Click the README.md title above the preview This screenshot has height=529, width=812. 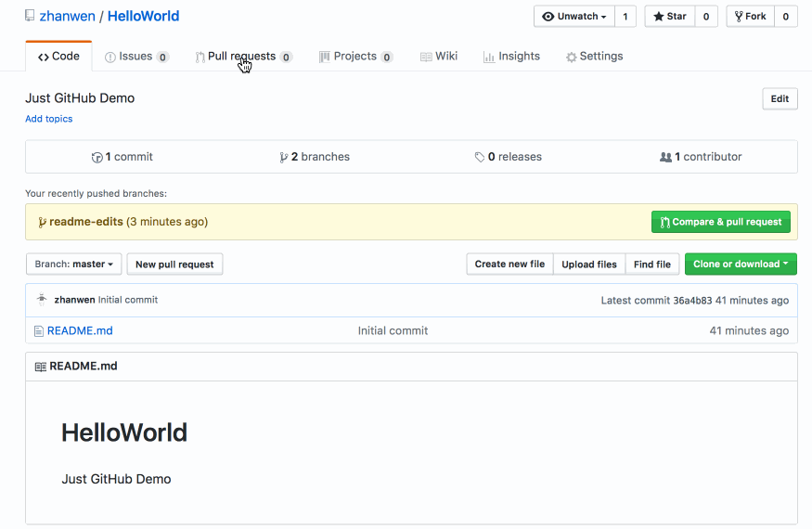(x=84, y=366)
